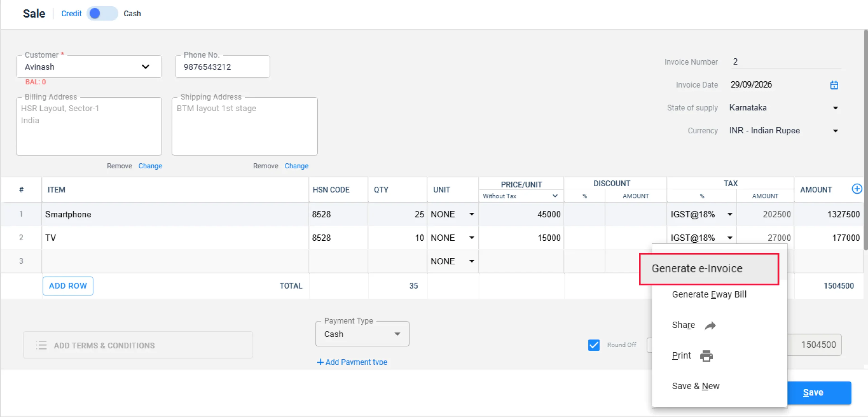The height and width of the screenshot is (417, 868).
Task: Click Remove under Billing Address
Action: pos(119,166)
